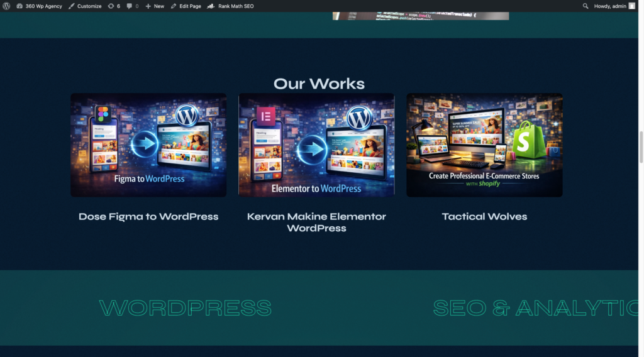Open the Rank Math SEO menu
The height and width of the screenshot is (357, 644).
(230, 6)
